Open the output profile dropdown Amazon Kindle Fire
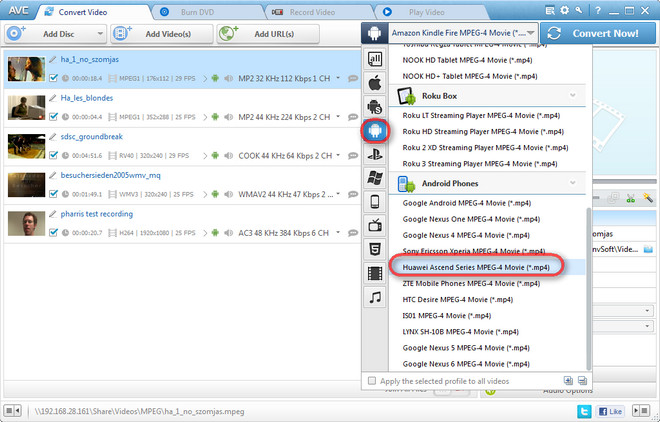 pos(463,33)
